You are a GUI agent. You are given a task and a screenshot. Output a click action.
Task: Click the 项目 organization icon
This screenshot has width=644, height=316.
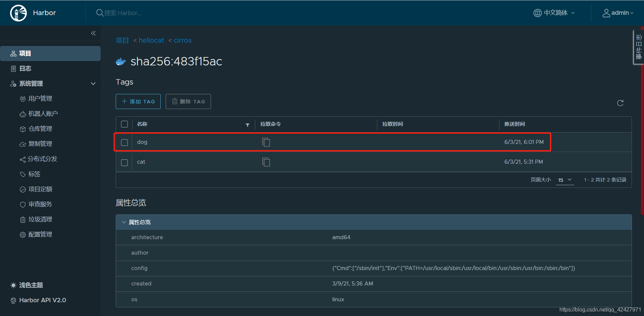13,54
